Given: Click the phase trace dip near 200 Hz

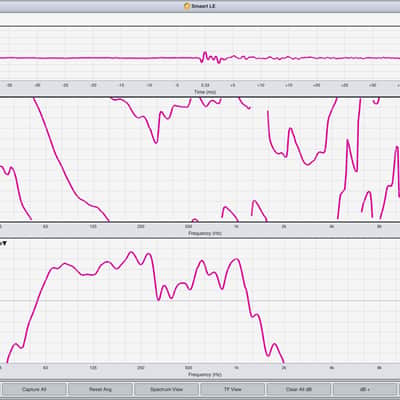Looking at the screenshot, I should point(156,143).
